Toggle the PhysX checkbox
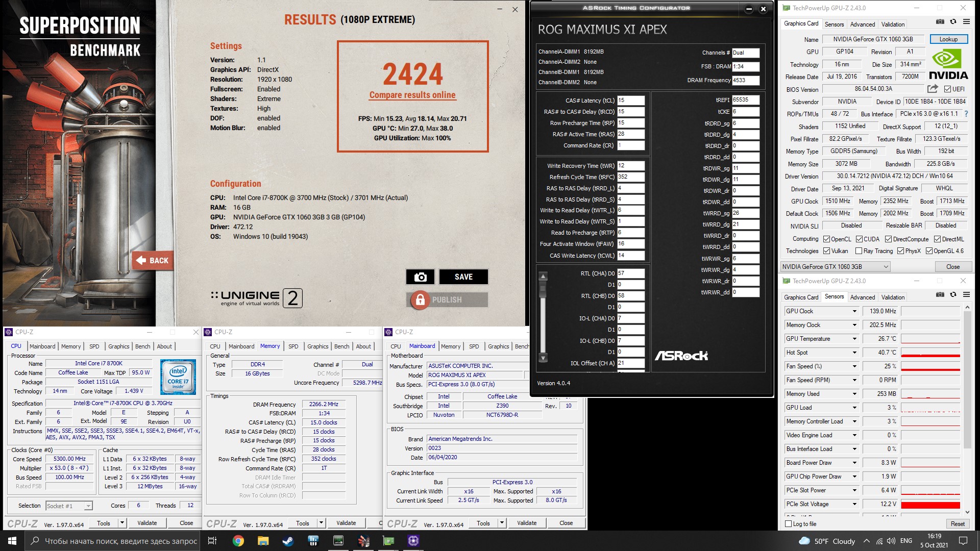Viewport: 980px width, 551px height. tap(900, 251)
